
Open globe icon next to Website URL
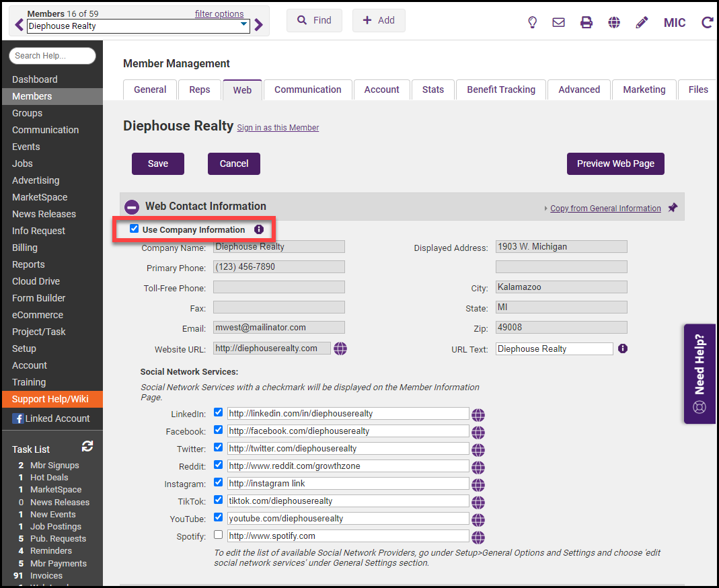pos(340,348)
